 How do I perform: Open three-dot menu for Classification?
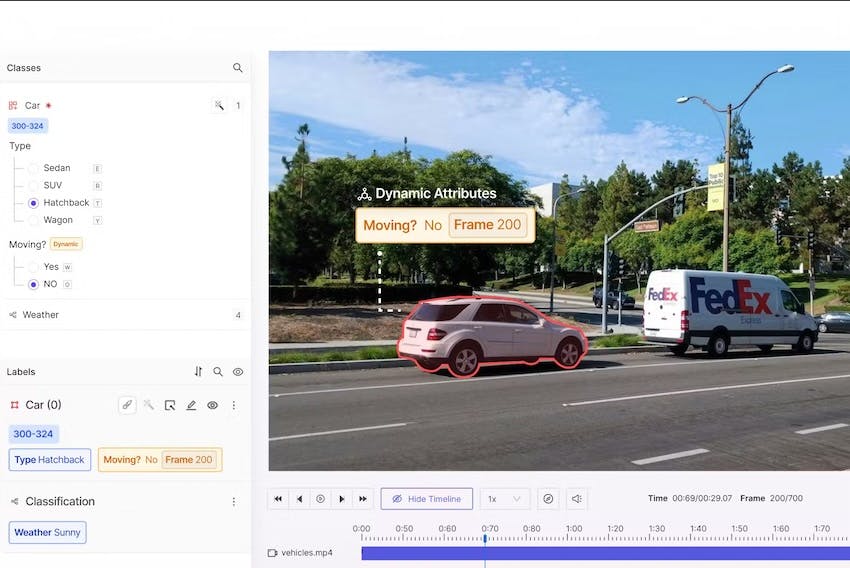(234, 502)
